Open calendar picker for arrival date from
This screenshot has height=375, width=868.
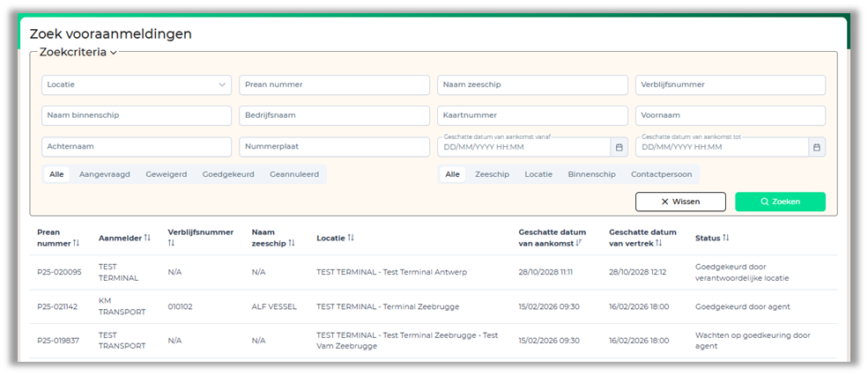point(619,147)
